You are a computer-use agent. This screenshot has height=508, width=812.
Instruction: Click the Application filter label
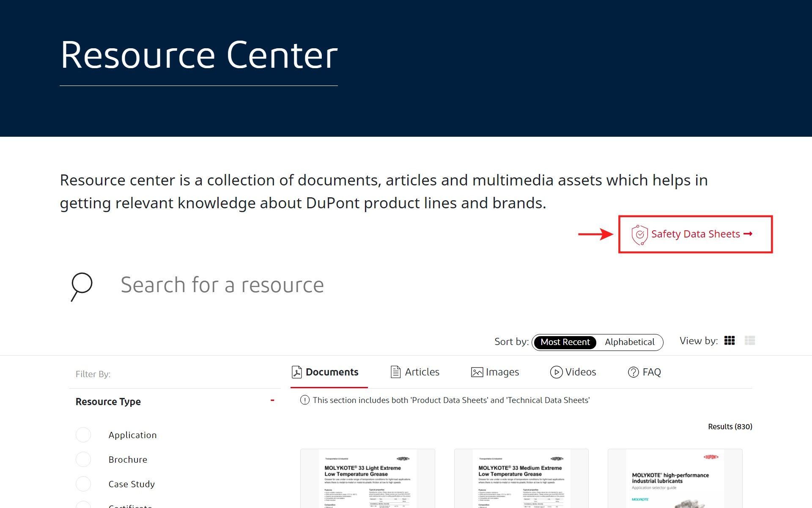point(132,435)
